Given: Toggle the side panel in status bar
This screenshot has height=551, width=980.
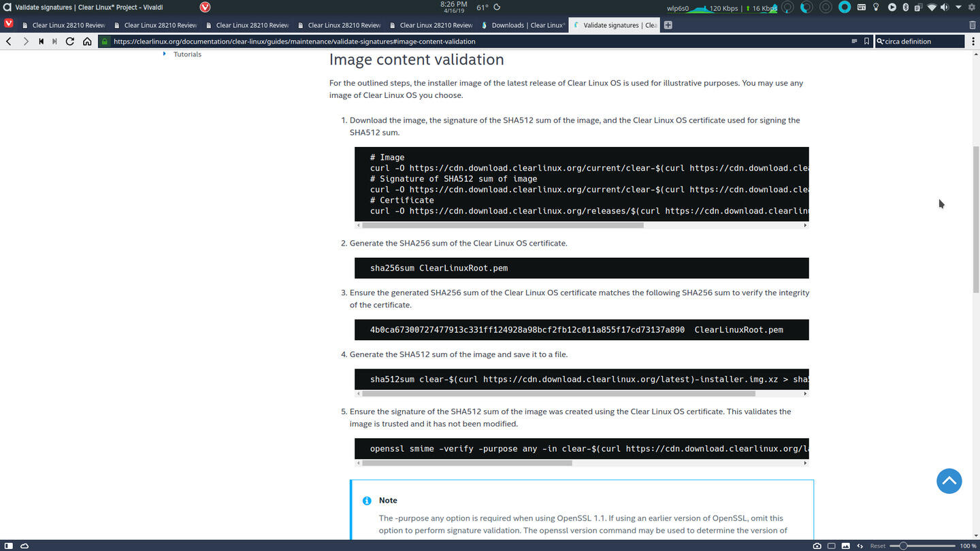Looking at the screenshot, I should (x=7, y=546).
